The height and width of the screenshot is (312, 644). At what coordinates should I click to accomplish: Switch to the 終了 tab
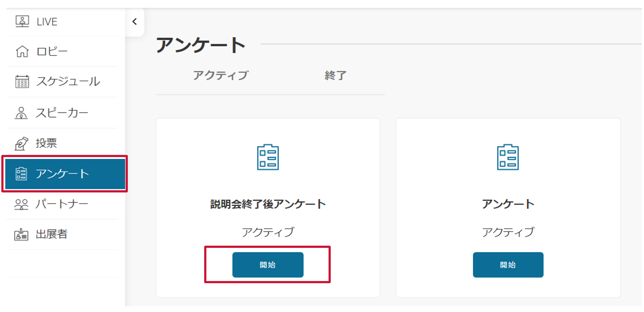[x=336, y=75]
